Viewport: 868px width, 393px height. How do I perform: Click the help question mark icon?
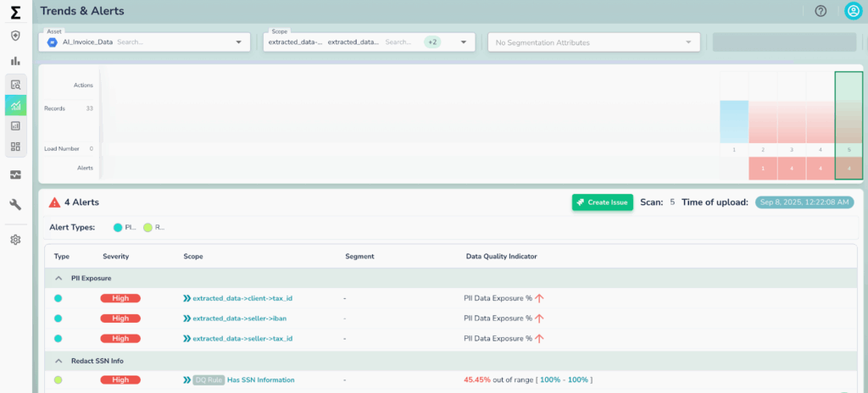(x=821, y=11)
